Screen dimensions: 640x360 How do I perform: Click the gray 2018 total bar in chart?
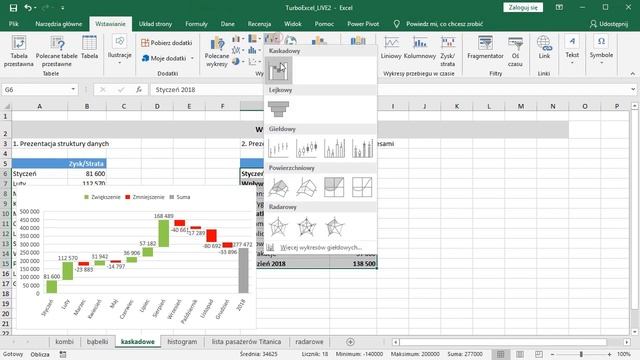pyautogui.click(x=243, y=271)
